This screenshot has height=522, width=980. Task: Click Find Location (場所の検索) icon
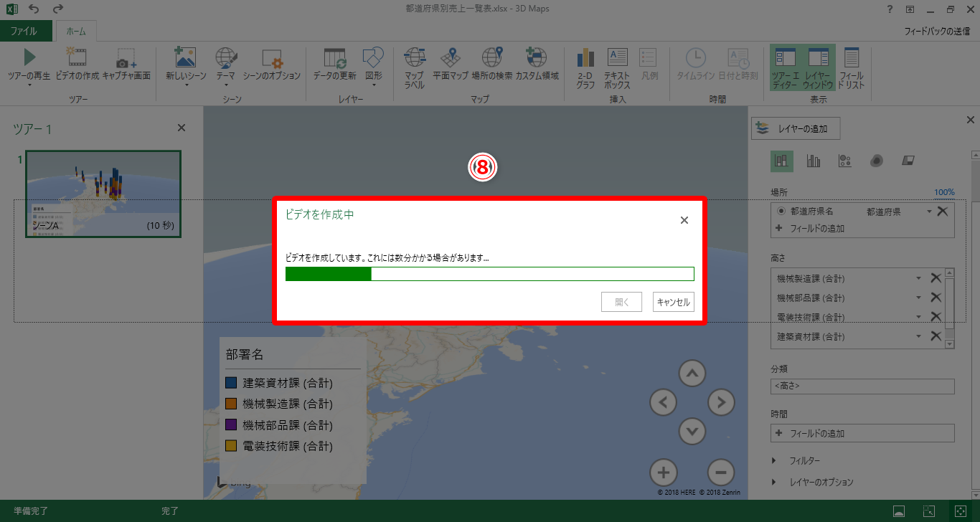pyautogui.click(x=492, y=57)
